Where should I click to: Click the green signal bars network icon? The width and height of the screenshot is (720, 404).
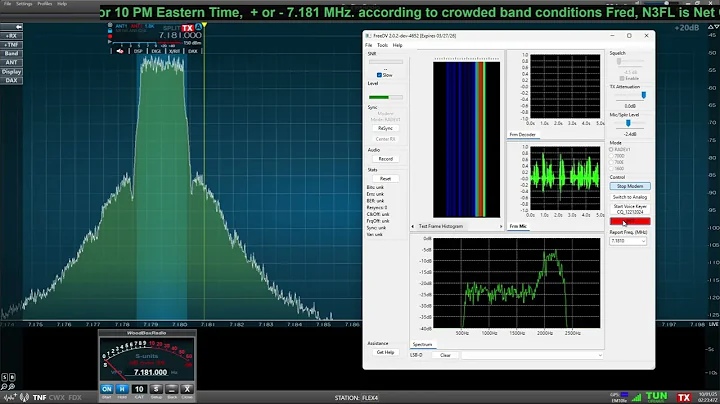tap(636, 398)
